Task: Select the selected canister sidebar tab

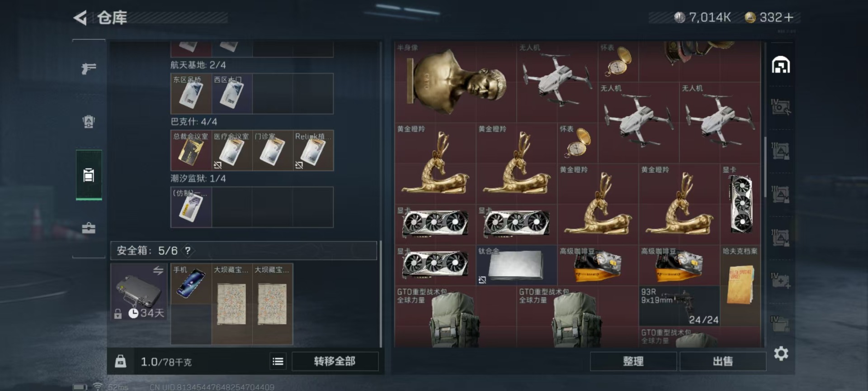Action: point(89,175)
